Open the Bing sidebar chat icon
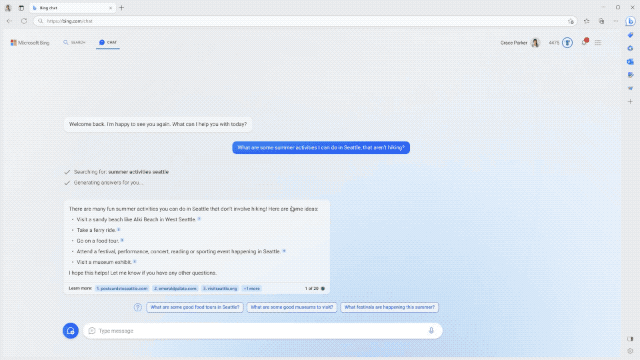Viewport: 640px width, 360px height. pyautogui.click(x=630, y=21)
